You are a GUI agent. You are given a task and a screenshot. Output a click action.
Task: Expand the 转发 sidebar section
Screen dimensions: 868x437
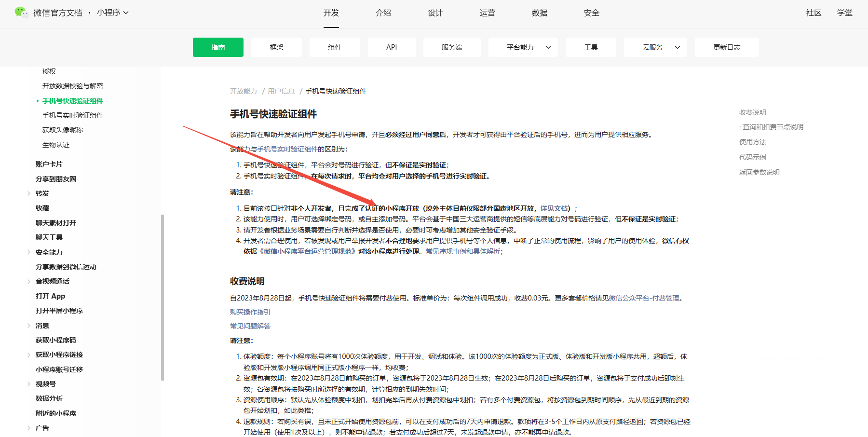pos(29,193)
